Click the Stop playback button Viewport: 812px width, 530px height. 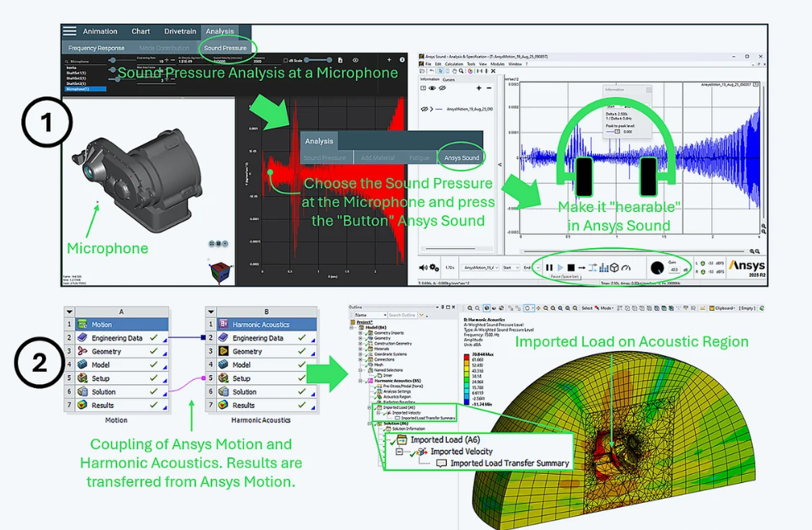click(x=570, y=268)
